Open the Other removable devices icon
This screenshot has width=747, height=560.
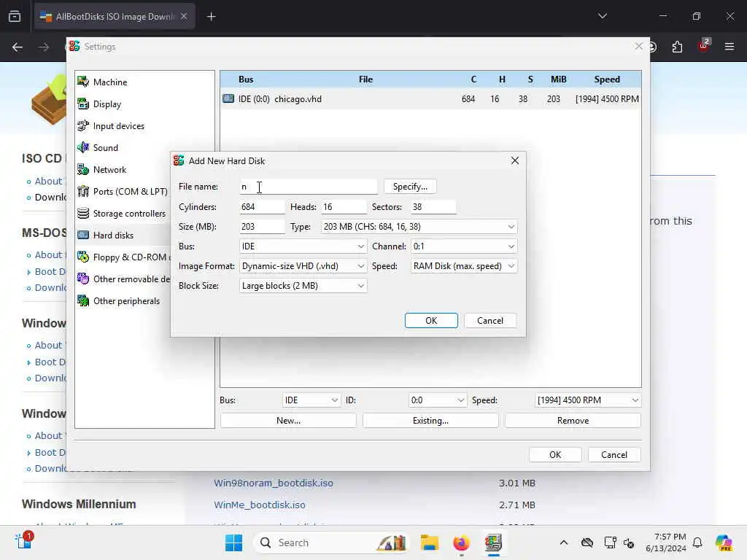(83, 279)
